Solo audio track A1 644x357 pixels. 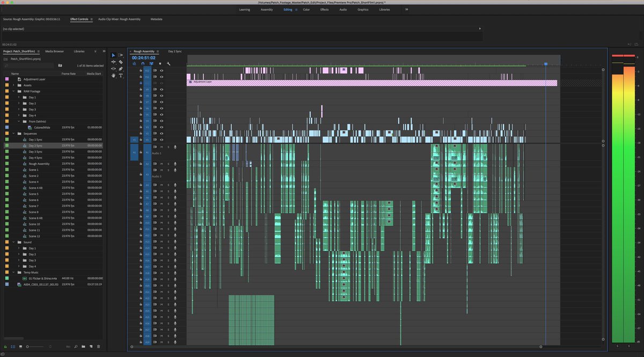point(168,147)
